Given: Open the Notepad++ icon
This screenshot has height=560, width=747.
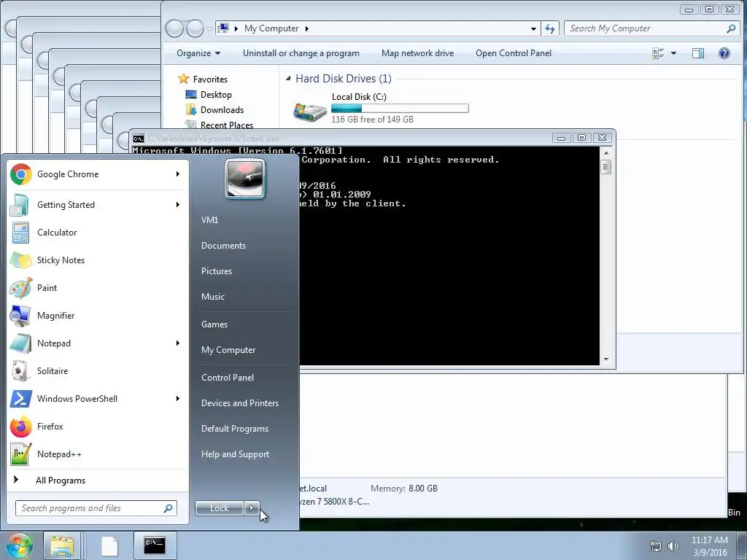Looking at the screenshot, I should pyautogui.click(x=20, y=454).
